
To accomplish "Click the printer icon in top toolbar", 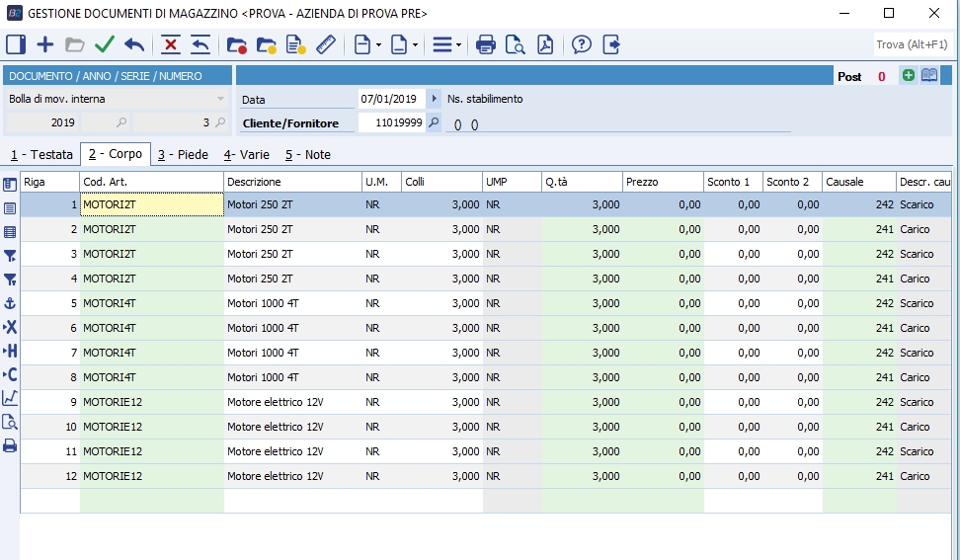I will coord(485,44).
